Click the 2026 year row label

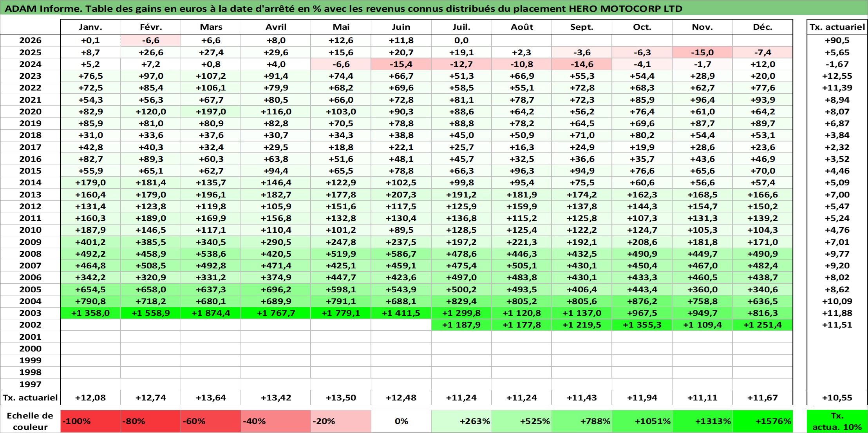30,40
